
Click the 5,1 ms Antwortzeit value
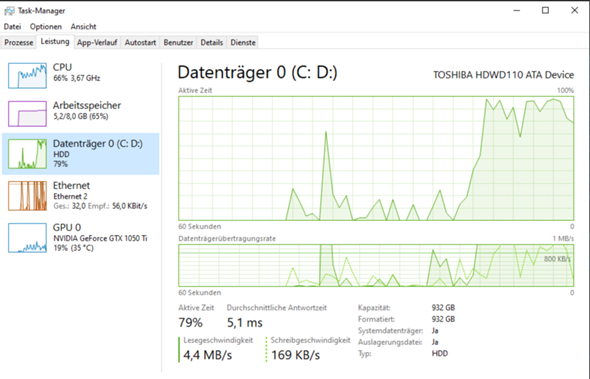pyautogui.click(x=245, y=323)
